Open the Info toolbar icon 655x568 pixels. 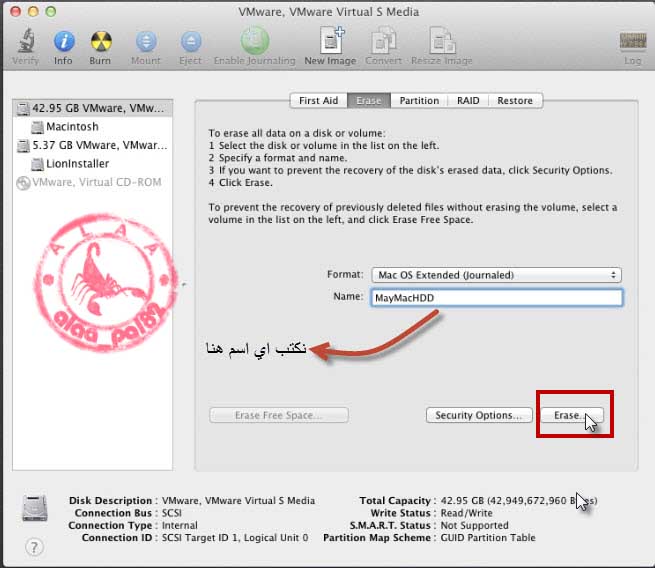[x=64, y=42]
